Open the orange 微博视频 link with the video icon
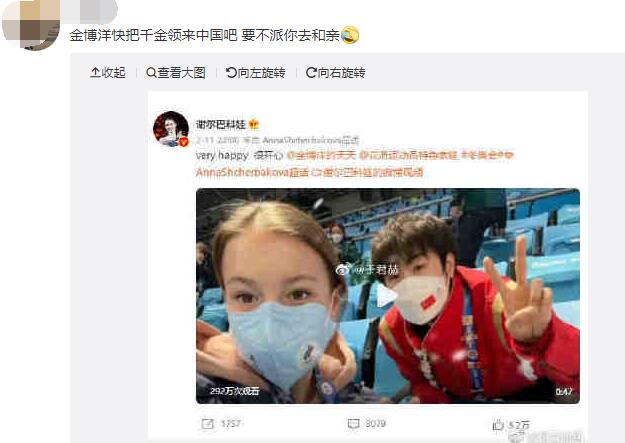625x443 pixels. [x=367, y=172]
